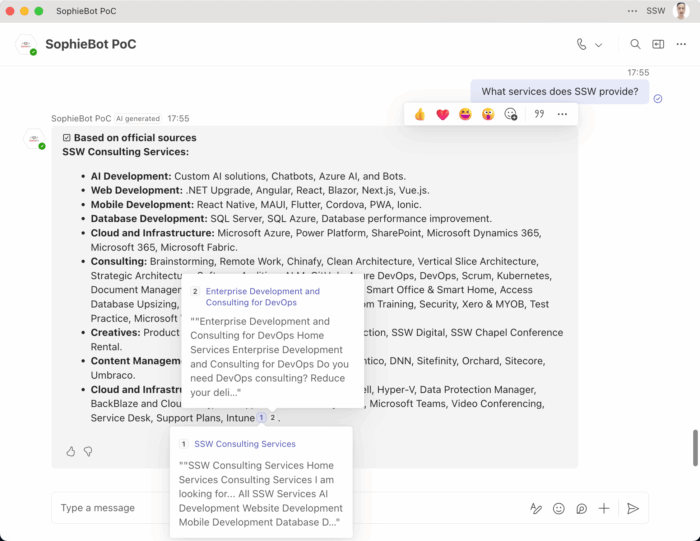Open loop components icon in compose box
This screenshot has width=700, height=541.
click(x=581, y=508)
